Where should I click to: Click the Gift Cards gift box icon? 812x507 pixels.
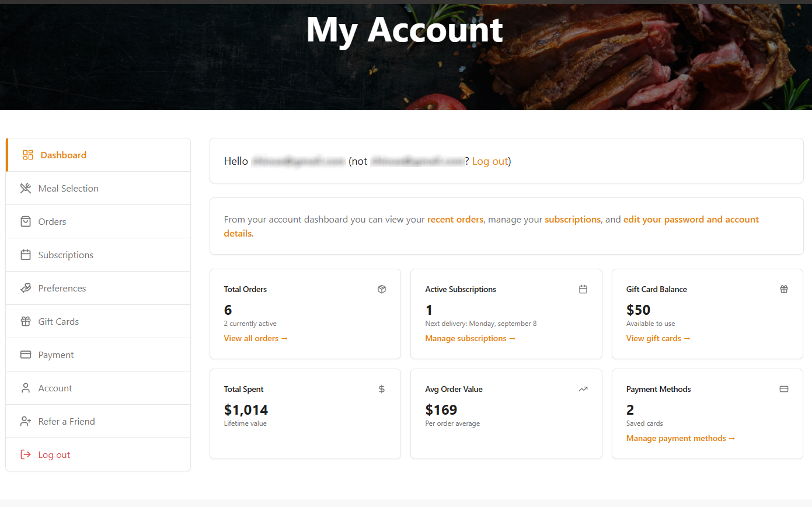pyautogui.click(x=26, y=321)
